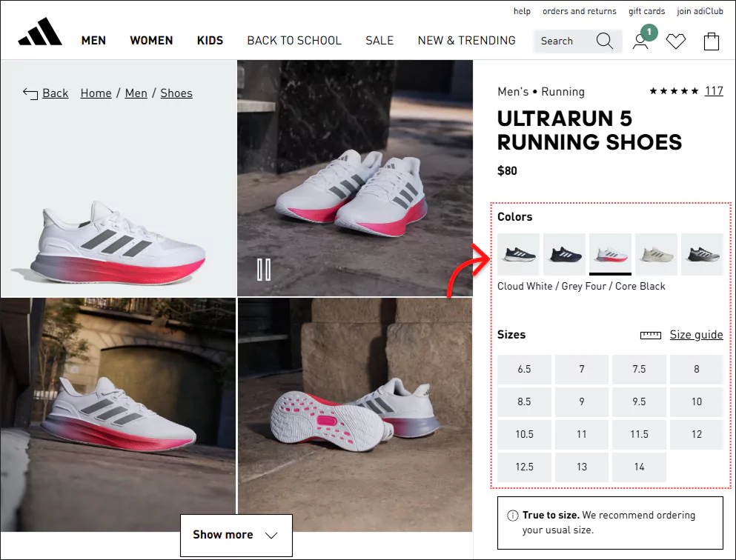The width and height of the screenshot is (736, 560).
Task: Open the wishlist heart icon
Action: coord(676,41)
